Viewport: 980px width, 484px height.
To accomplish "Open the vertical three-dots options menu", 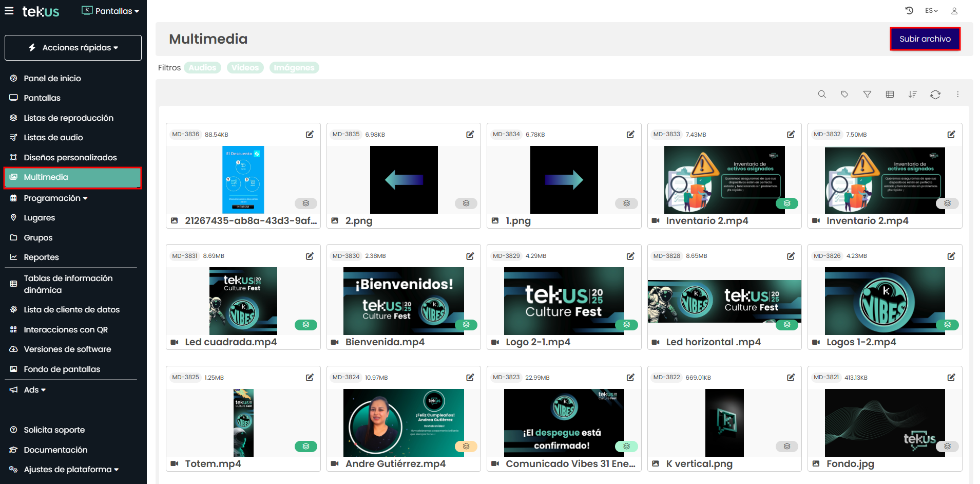I will pos(957,95).
